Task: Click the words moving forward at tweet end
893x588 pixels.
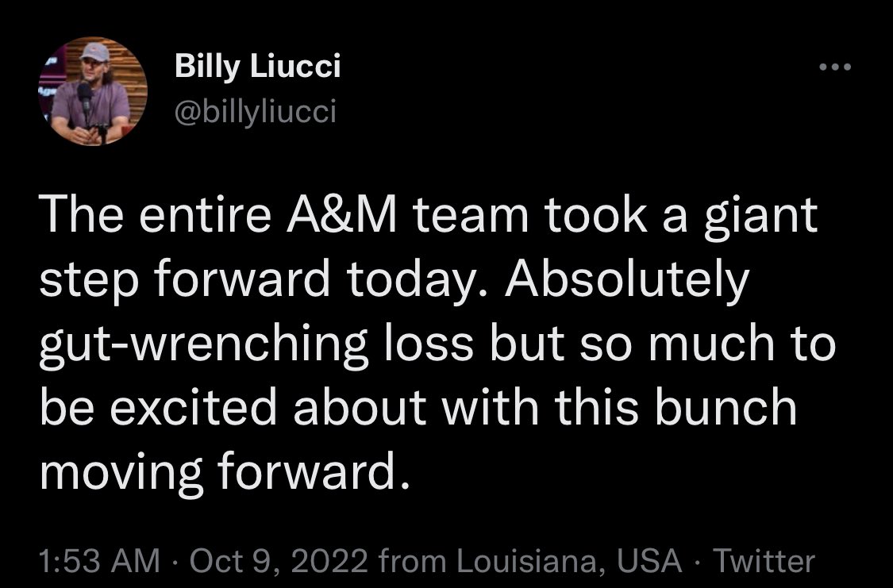Action: 225,472
